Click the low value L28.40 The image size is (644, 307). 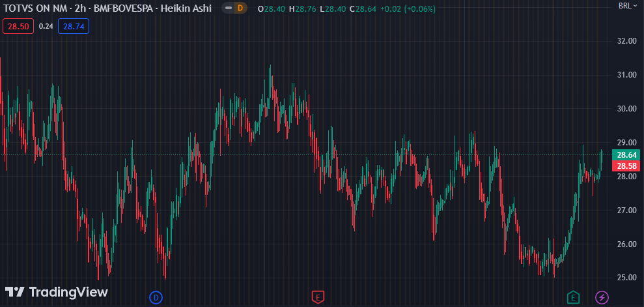point(333,8)
